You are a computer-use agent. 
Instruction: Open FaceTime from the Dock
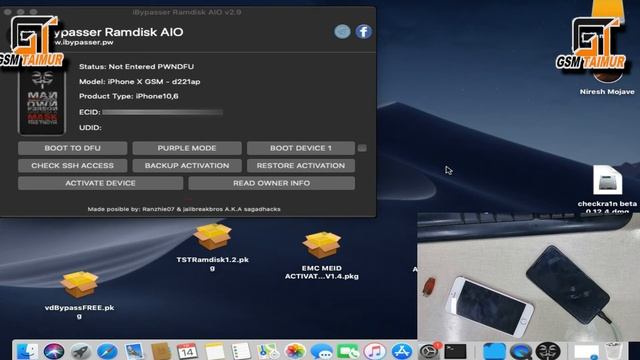click(x=348, y=351)
